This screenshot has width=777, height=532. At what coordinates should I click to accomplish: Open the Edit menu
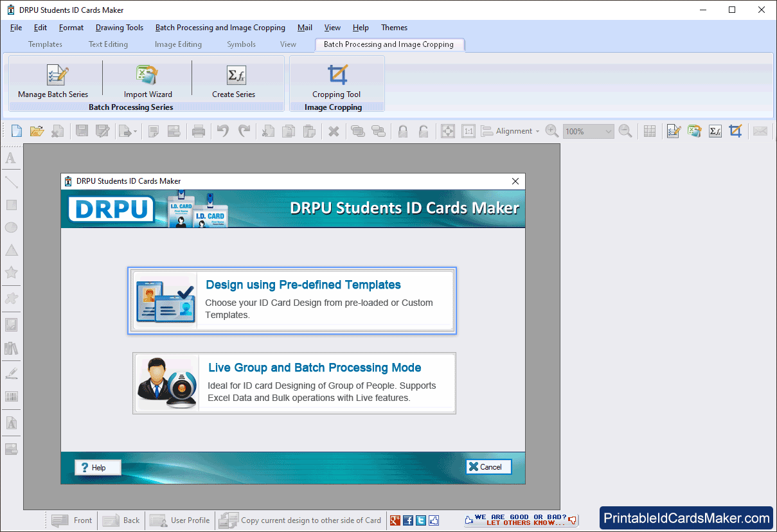click(x=40, y=28)
